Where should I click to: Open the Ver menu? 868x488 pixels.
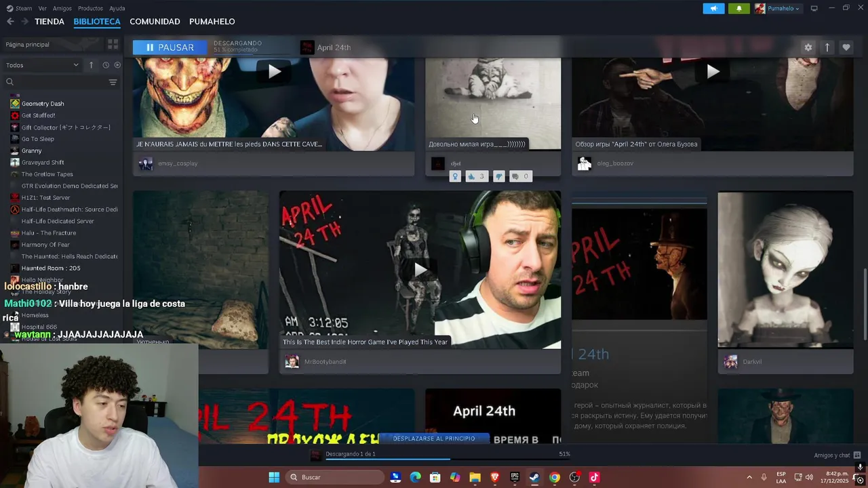(43, 8)
